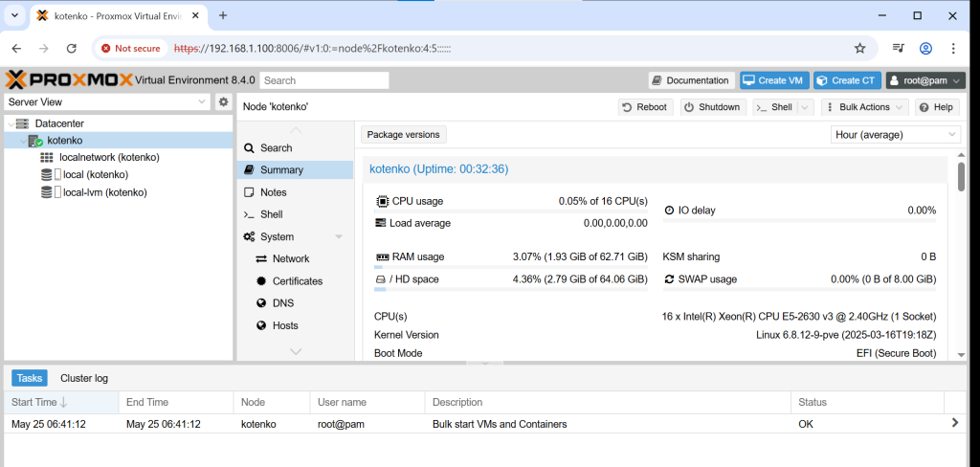Click the node menu up-arrow scroller
The height and width of the screenshot is (467, 980).
pos(296,130)
